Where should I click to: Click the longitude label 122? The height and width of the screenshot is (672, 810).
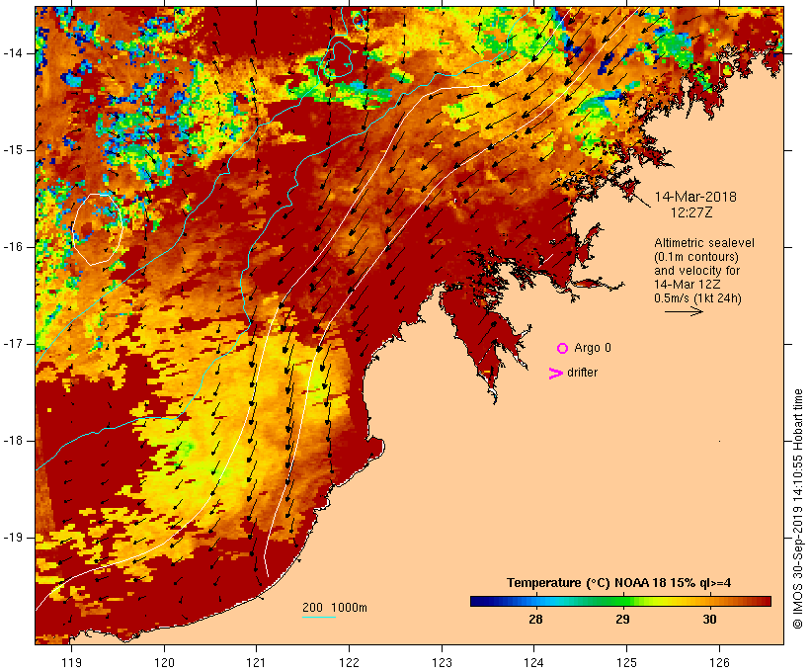349,662
